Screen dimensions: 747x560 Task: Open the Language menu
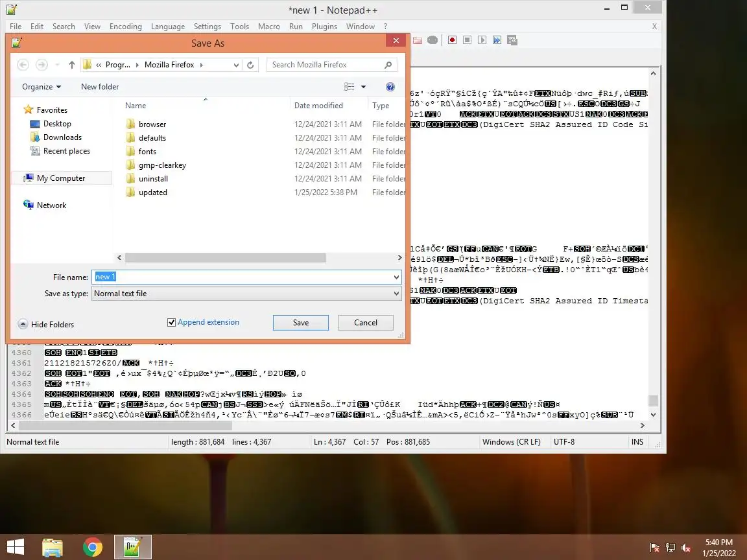[168, 27]
